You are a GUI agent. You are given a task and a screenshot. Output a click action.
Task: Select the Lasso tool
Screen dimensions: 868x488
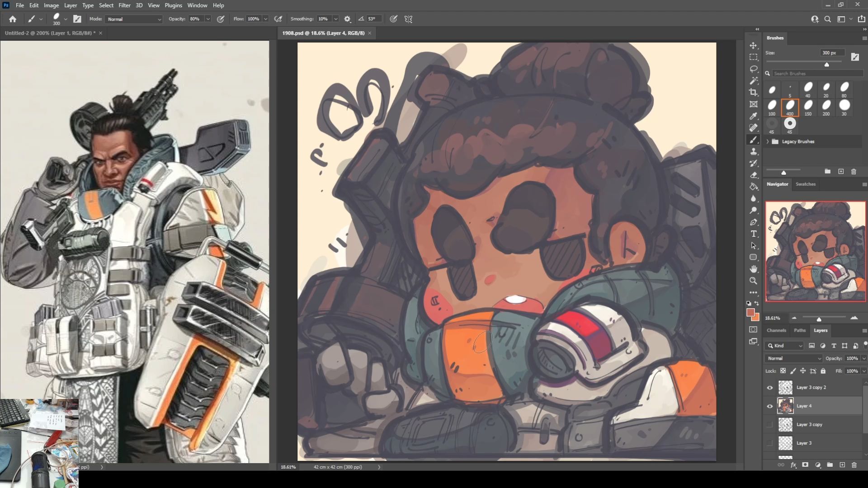point(753,69)
